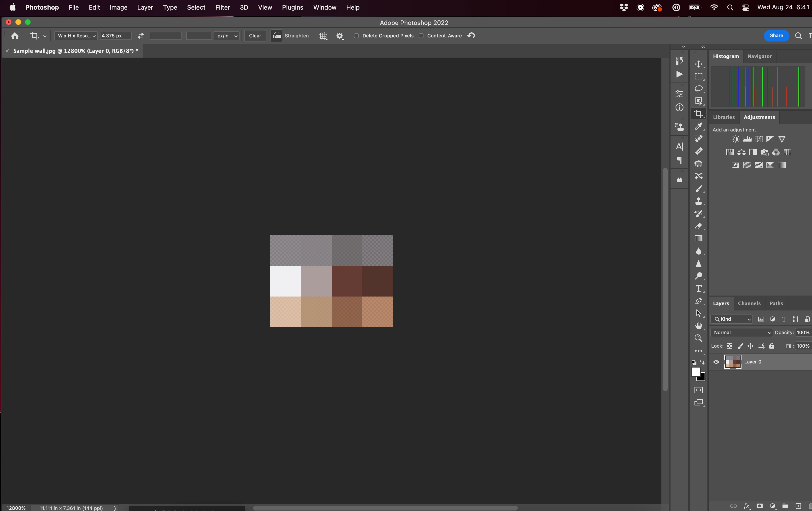The height and width of the screenshot is (511, 812).
Task: Select the Zoom tool
Action: [x=698, y=338]
